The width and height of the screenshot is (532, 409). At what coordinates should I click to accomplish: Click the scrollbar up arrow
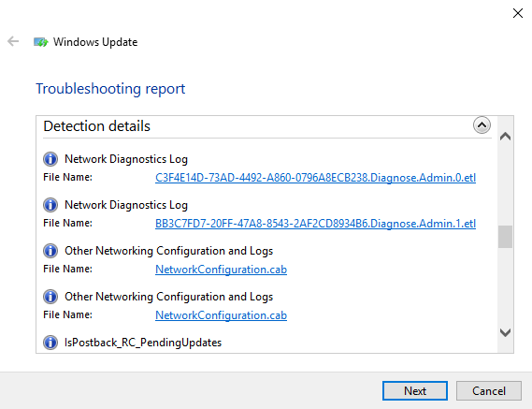[x=505, y=137]
